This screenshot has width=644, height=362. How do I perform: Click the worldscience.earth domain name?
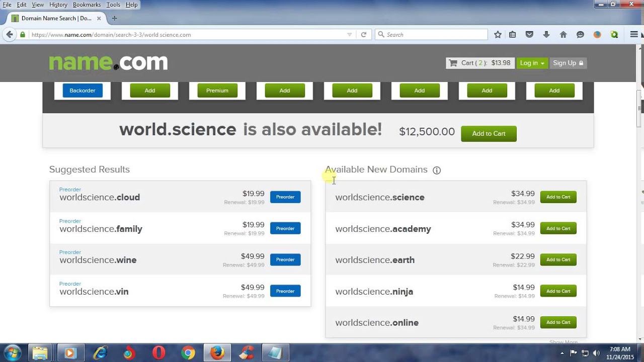[375, 260]
